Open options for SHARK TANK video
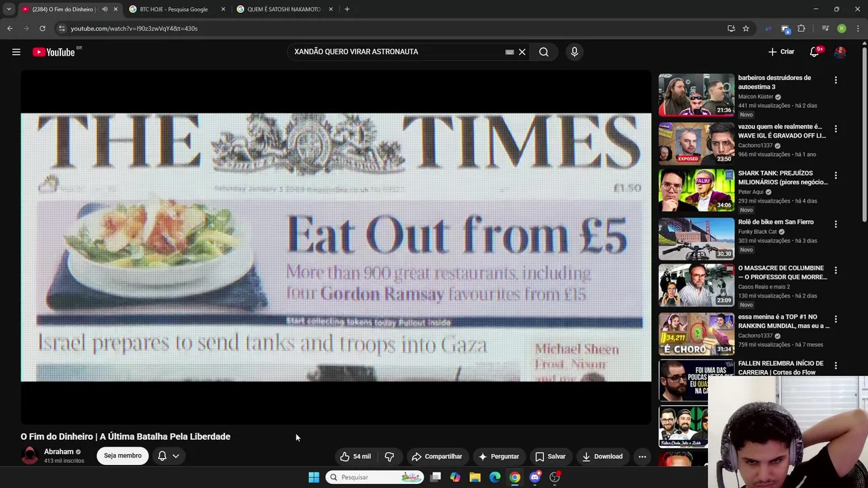Image resolution: width=868 pixels, height=488 pixels. (835, 176)
